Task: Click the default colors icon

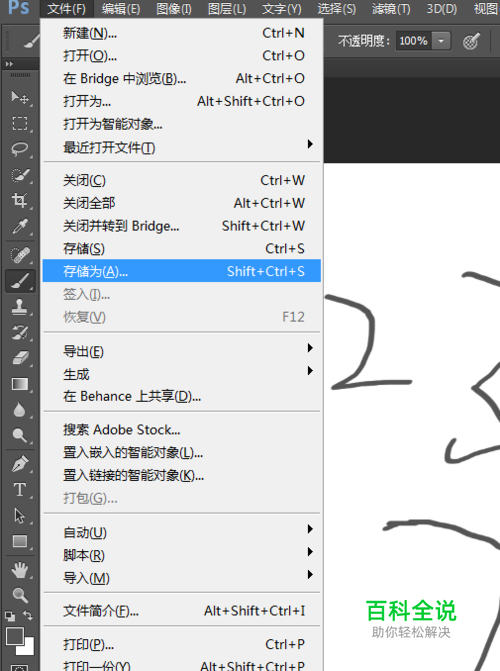Action: tap(9, 616)
